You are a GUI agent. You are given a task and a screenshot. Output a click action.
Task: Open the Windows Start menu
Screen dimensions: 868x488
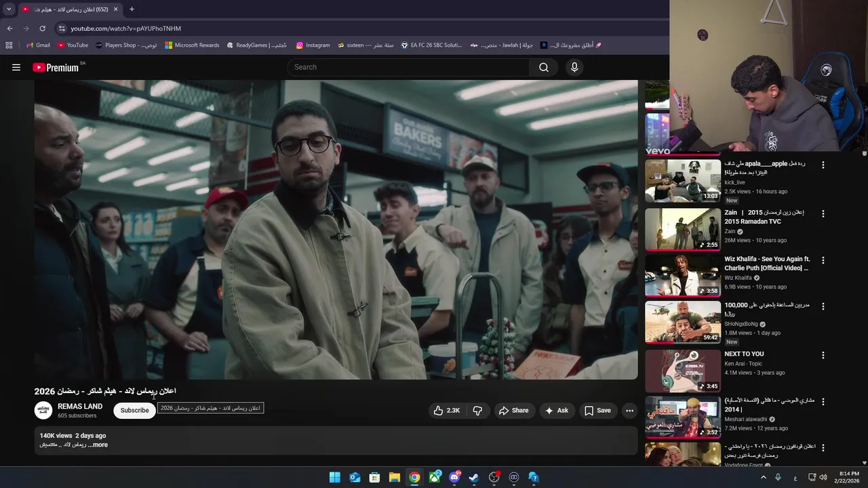(x=335, y=477)
